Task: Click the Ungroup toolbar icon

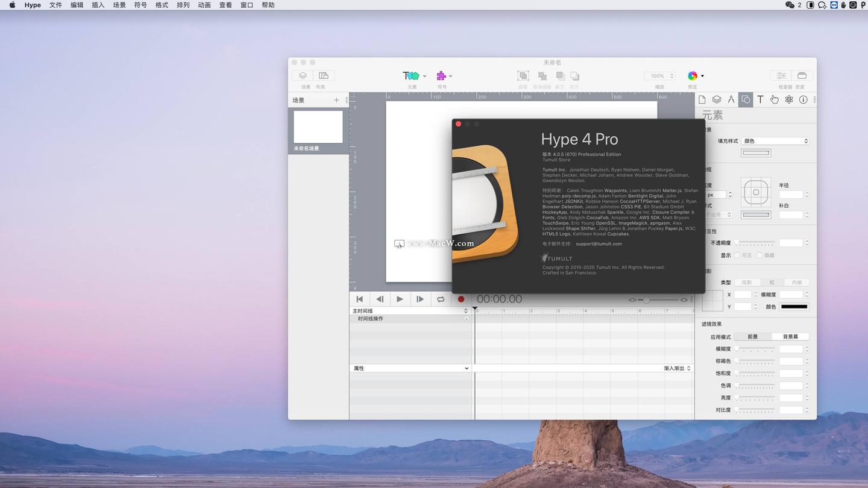Action: (542, 76)
